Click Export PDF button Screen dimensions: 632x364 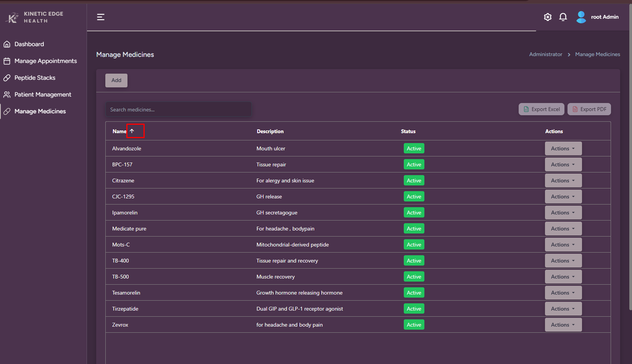click(x=589, y=110)
